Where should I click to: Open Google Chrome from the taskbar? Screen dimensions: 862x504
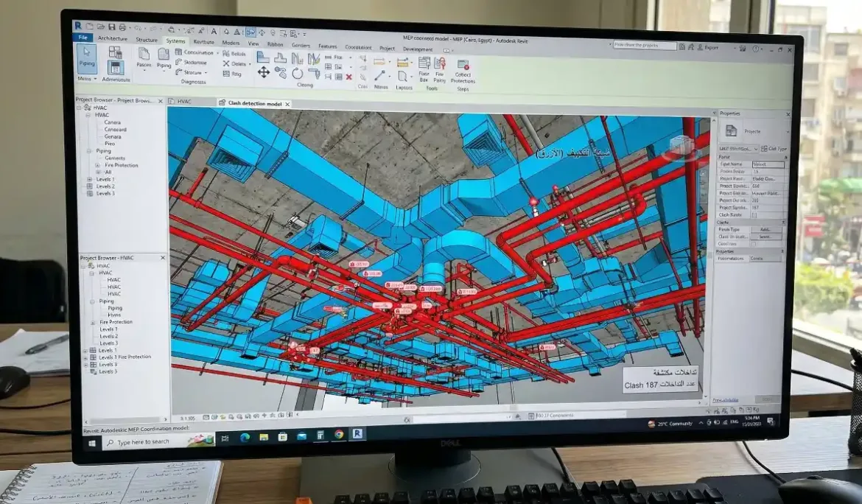(x=339, y=435)
